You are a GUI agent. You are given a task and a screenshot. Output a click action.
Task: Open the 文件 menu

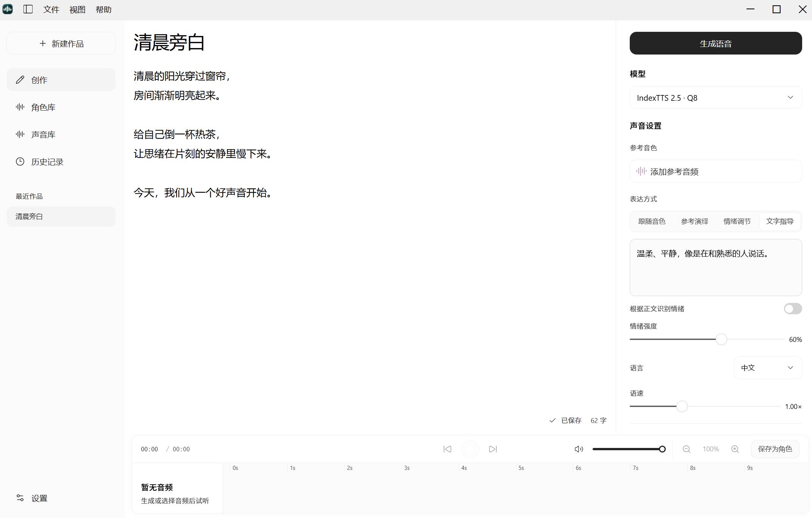(51, 9)
